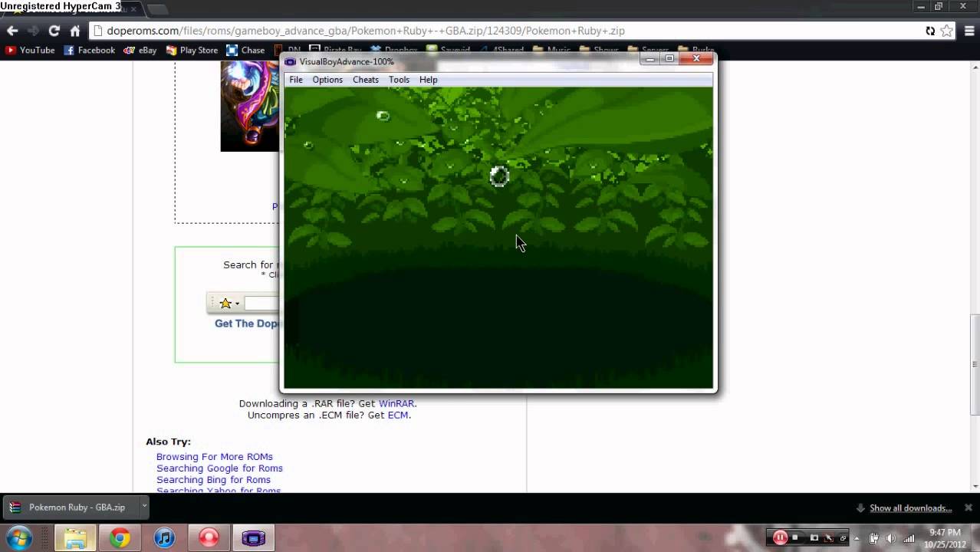Switch to Chrome on the taskbar
Image resolution: width=980 pixels, height=552 pixels.
point(120,538)
